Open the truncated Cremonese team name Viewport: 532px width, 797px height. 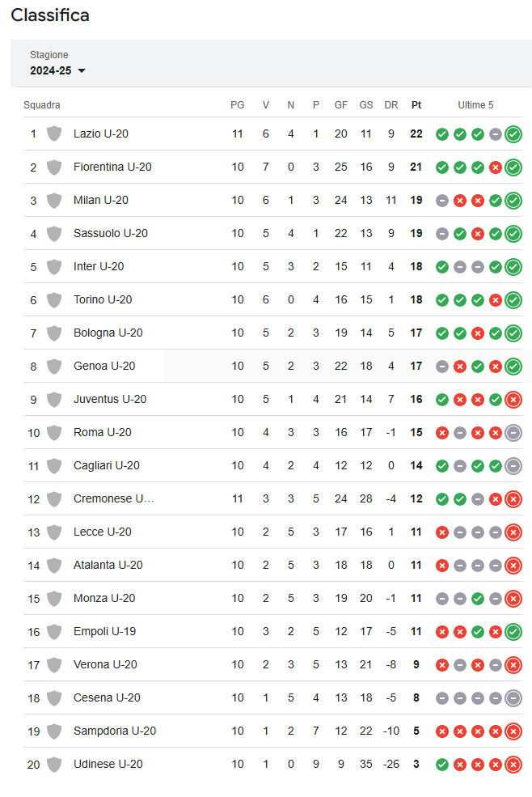[113, 498]
